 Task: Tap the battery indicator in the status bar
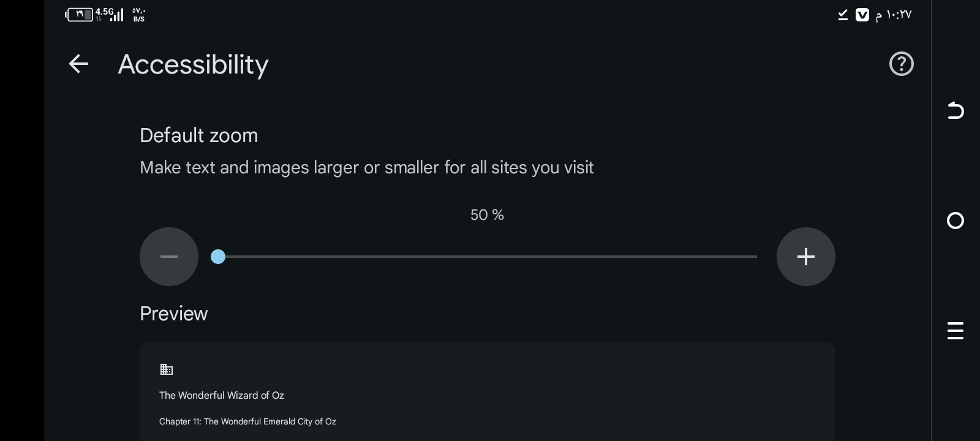[x=79, y=14]
